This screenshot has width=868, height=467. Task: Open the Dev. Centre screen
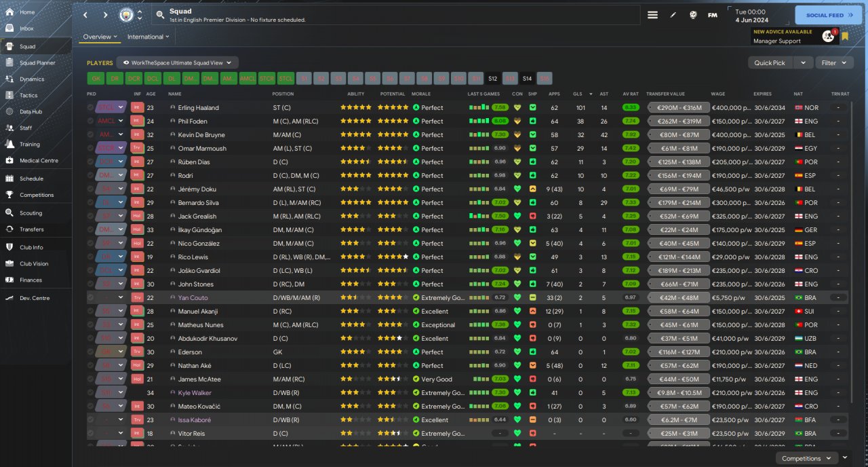coord(35,298)
